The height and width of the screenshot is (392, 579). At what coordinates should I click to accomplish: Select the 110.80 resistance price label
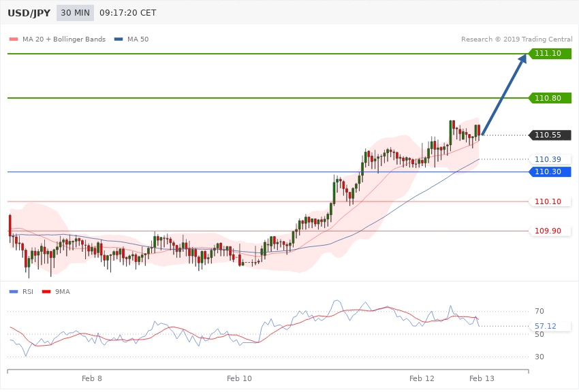click(x=550, y=98)
